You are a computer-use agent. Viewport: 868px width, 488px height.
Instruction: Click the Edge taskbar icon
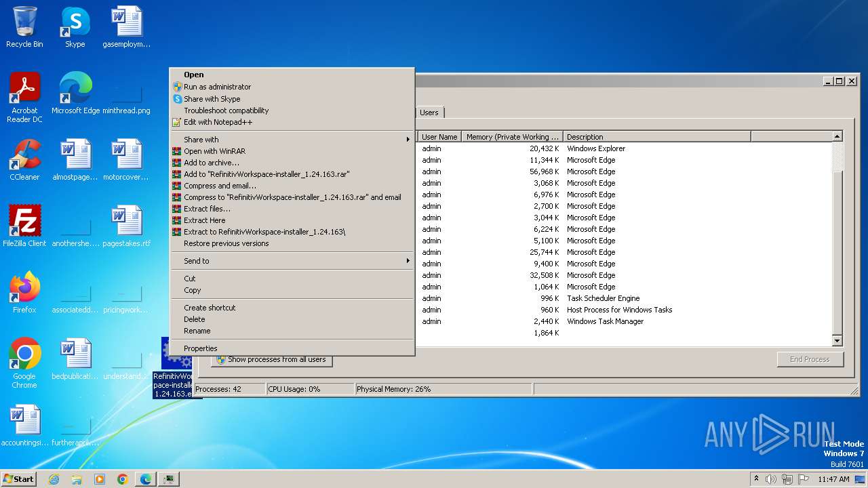[146, 479]
